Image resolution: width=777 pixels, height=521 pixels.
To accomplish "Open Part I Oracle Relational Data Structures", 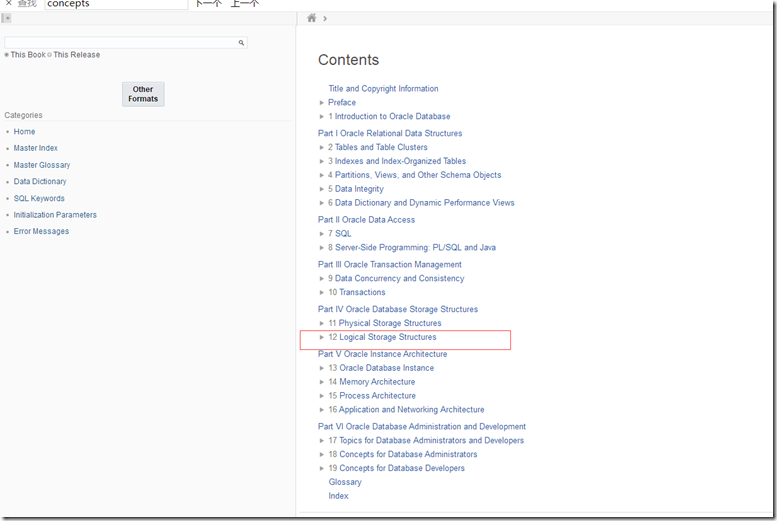I will point(390,133).
